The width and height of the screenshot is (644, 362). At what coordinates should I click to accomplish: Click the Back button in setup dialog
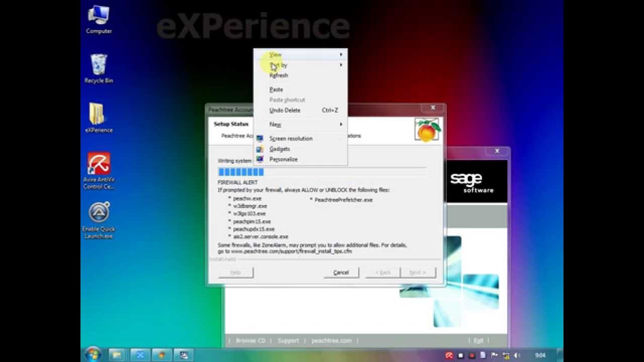click(383, 273)
